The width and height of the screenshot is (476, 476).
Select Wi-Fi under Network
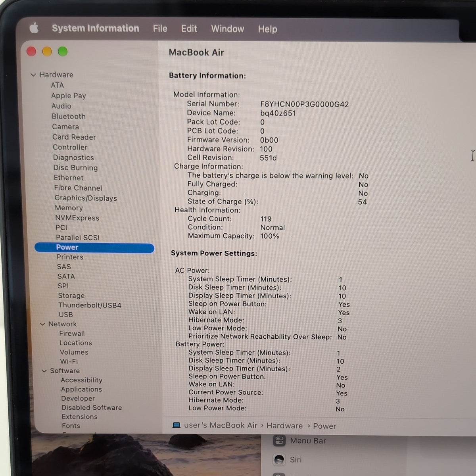coord(69,361)
